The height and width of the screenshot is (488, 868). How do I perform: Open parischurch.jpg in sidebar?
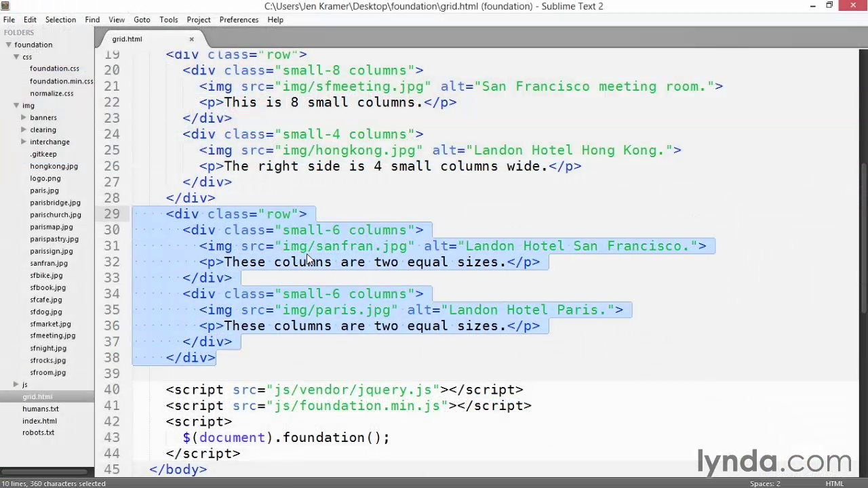click(56, 215)
